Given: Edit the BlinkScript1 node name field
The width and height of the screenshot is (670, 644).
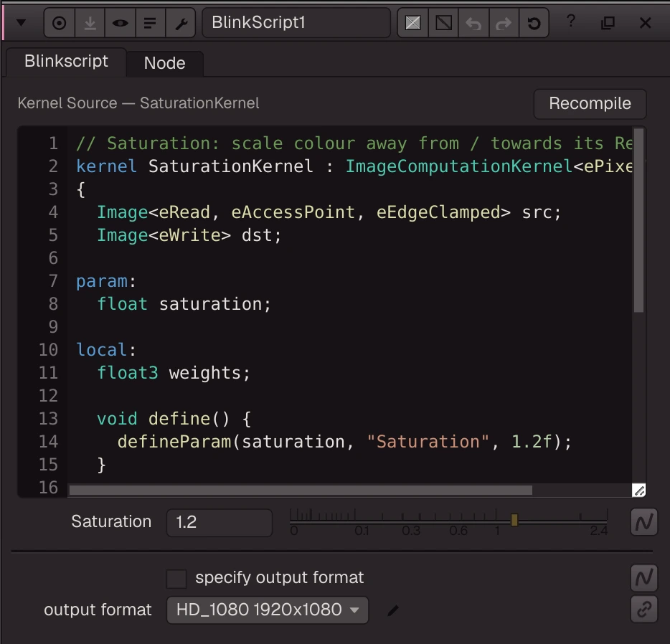Looking at the screenshot, I should tap(296, 23).
